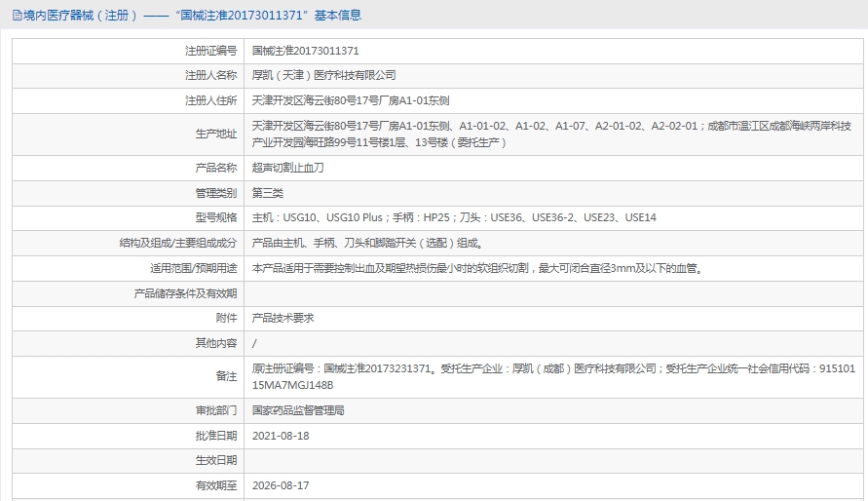The width and height of the screenshot is (868, 501).
Task: Click the 有效期至 label
Action: tap(216, 486)
